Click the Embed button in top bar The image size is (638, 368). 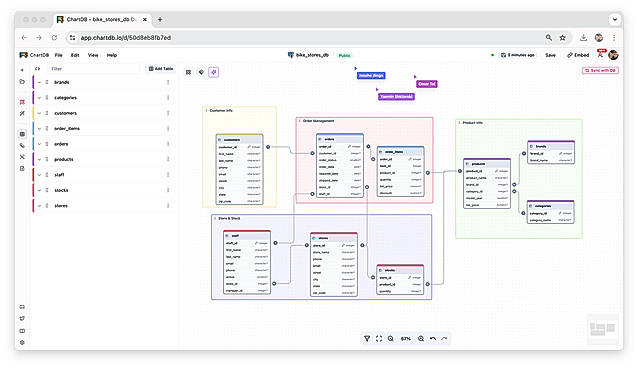[x=578, y=55]
